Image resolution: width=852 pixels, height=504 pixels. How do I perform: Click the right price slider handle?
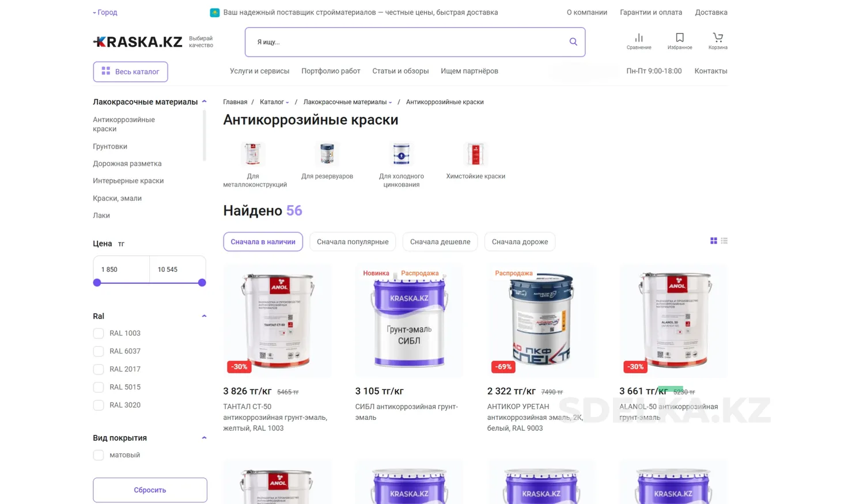point(202,283)
